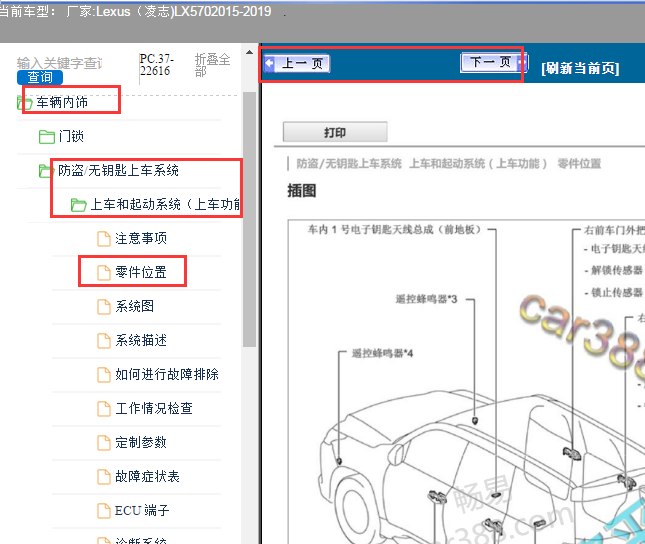The width and height of the screenshot is (645, 544).
Task: Click the 折叠全部 collapse-all link
Action: 212,65
